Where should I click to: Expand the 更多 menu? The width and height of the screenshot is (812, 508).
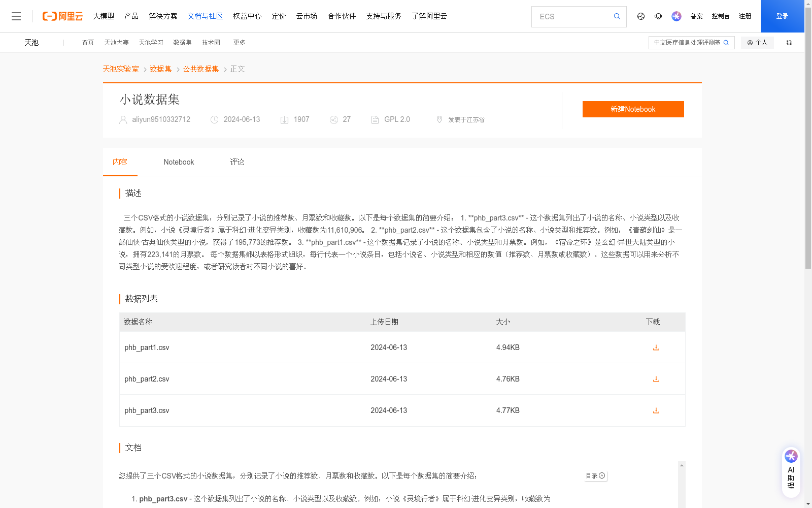tap(239, 43)
